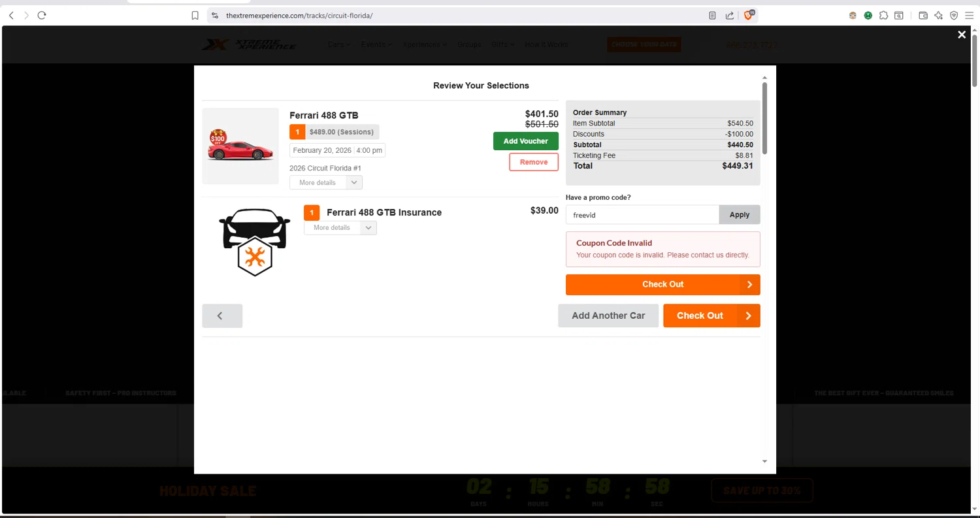Screen dimensions: 980x518
Task: Open the Groups menu item
Action: (x=469, y=44)
